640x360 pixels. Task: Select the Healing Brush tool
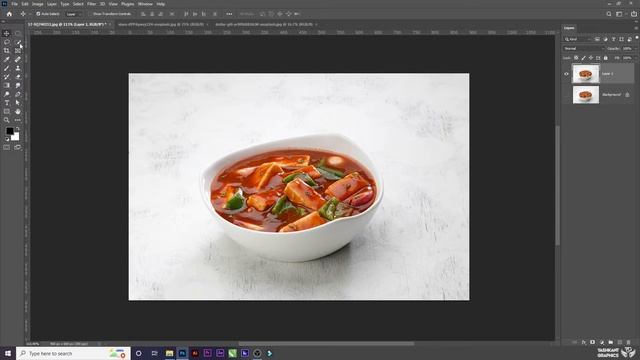pyautogui.click(x=18, y=60)
